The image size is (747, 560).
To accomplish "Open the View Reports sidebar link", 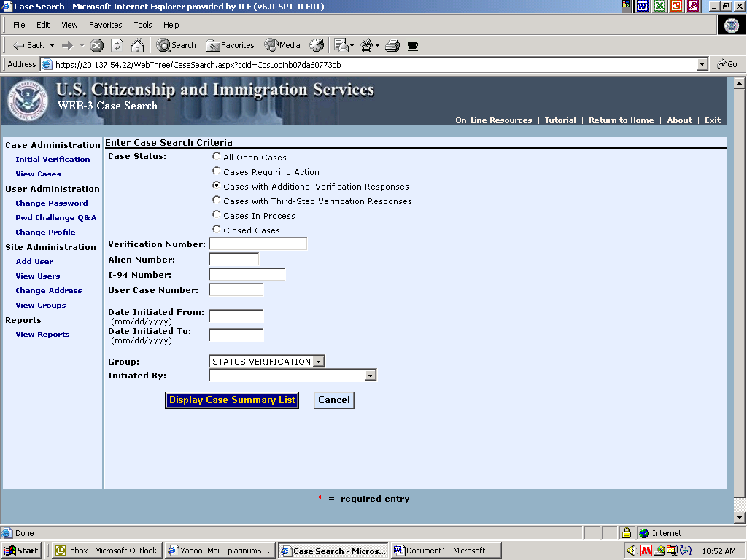I will coord(42,335).
